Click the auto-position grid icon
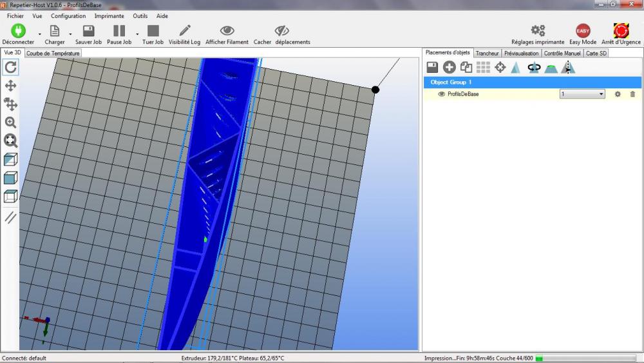The width and height of the screenshot is (644, 363). (x=483, y=68)
